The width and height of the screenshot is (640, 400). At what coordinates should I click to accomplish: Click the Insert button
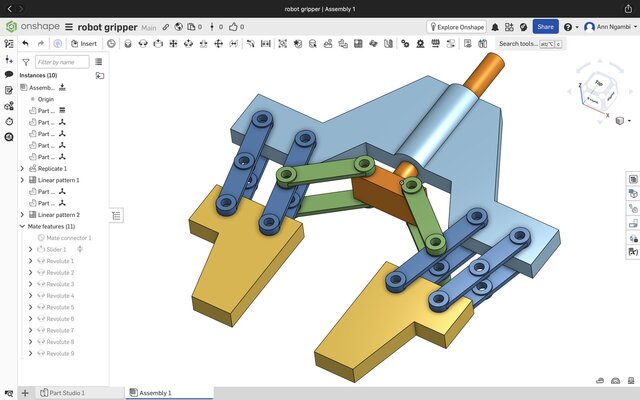tap(84, 44)
